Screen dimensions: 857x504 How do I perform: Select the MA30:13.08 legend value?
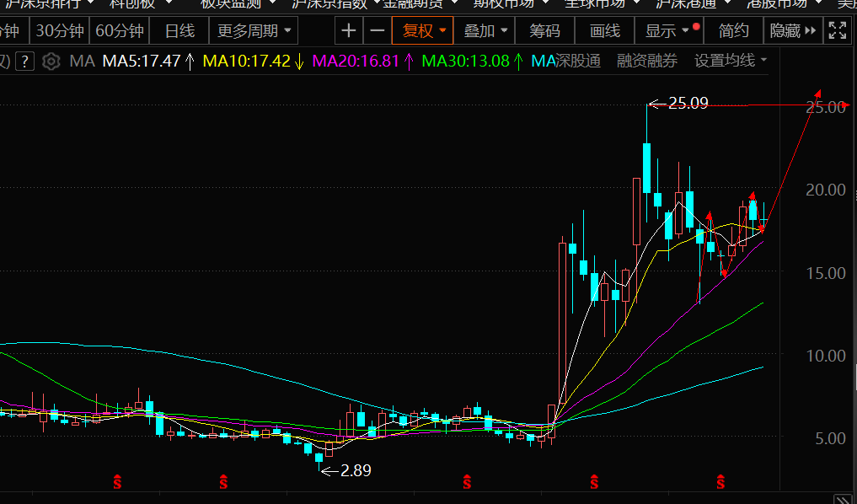point(466,61)
